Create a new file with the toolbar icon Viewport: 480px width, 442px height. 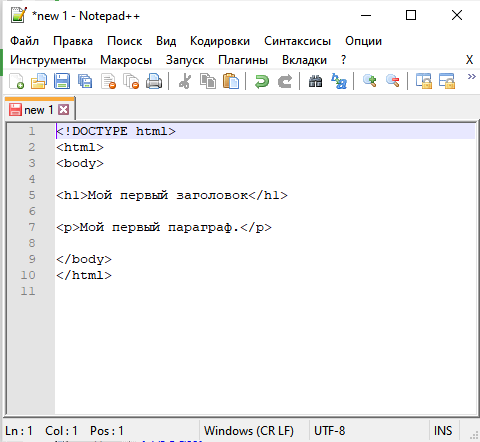pyautogui.click(x=16, y=81)
